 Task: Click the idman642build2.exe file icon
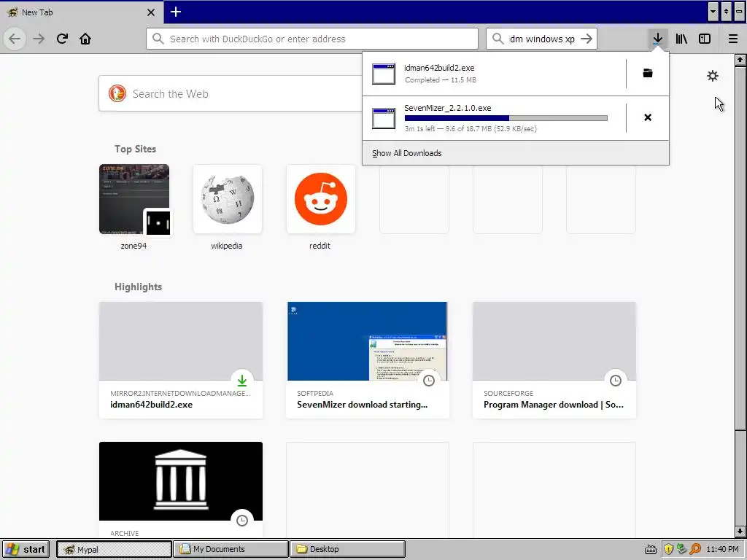coord(384,74)
